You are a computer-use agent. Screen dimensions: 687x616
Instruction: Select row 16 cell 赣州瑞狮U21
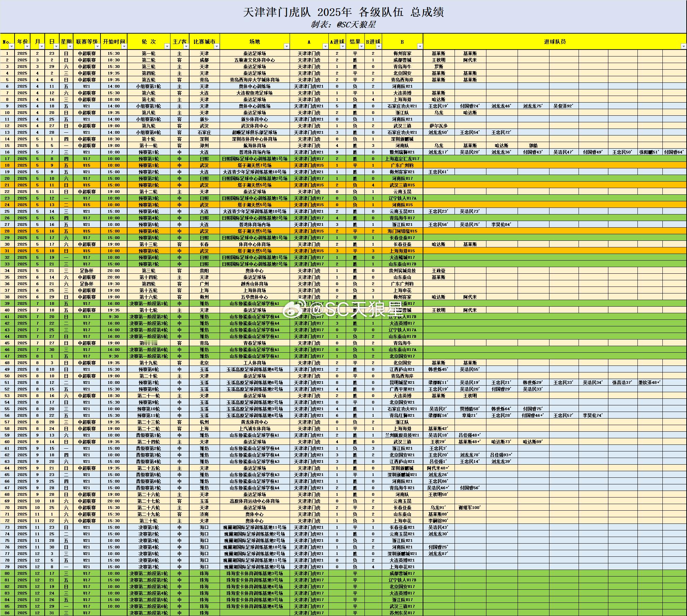click(402, 152)
